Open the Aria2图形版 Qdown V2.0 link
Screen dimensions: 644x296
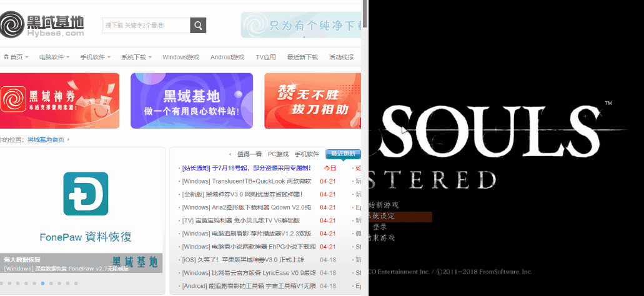247,207
